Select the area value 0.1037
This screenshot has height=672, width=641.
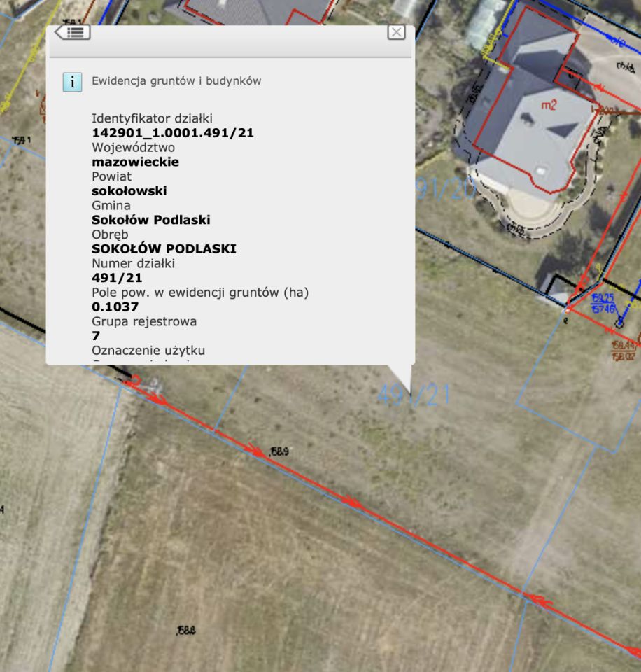(x=115, y=307)
